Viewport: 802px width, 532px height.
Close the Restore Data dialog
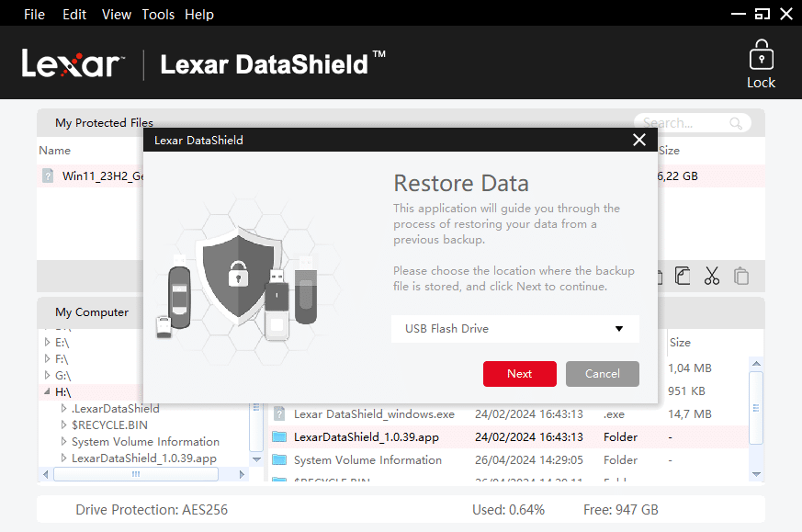coord(639,140)
